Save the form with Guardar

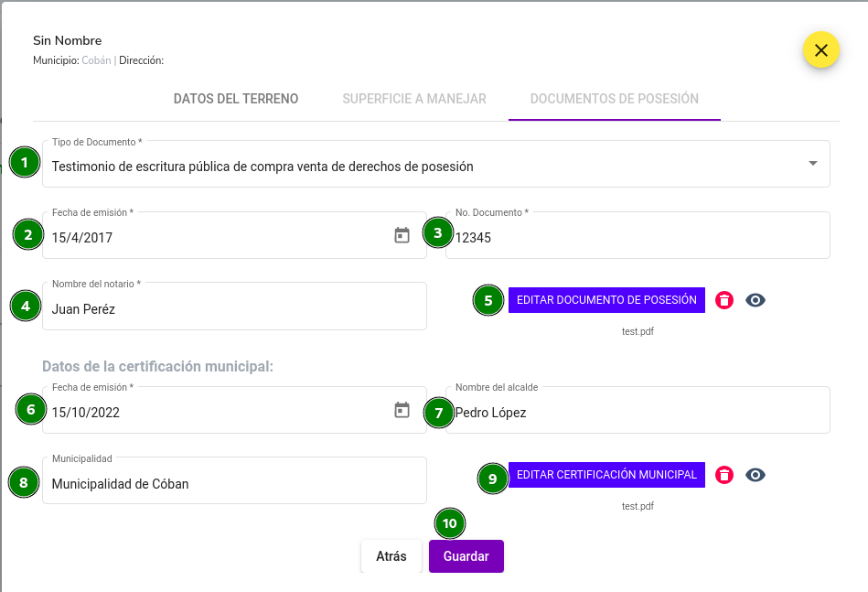pyautogui.click(x=466, y=556)
